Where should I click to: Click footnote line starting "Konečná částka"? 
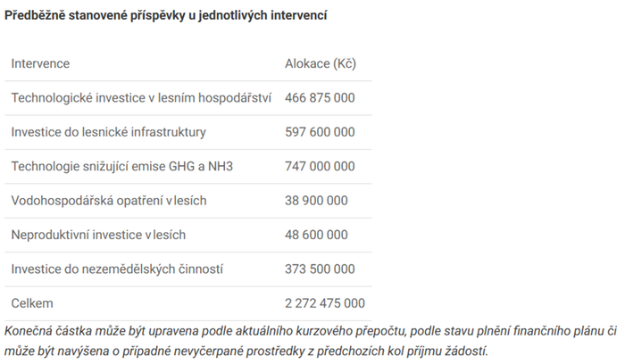[308, 331]
